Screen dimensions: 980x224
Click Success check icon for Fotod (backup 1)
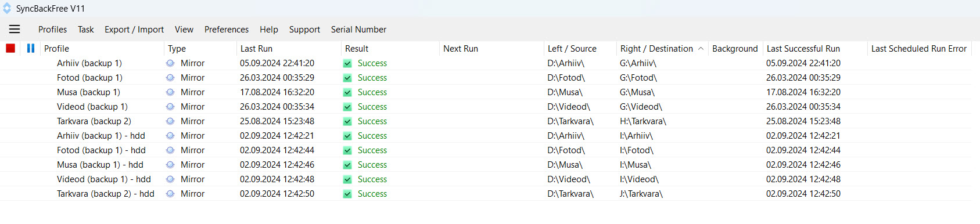click(x=347, y=78)
